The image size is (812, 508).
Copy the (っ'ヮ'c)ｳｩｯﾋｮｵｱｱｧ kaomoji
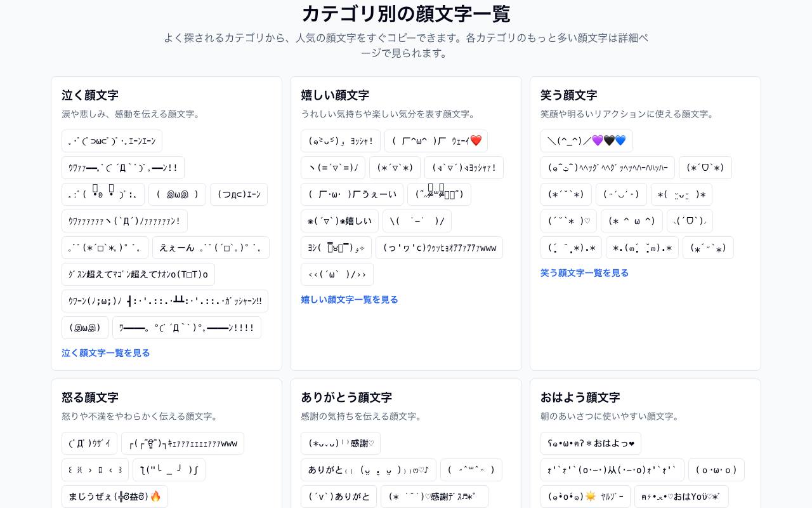tap(439, 248)
